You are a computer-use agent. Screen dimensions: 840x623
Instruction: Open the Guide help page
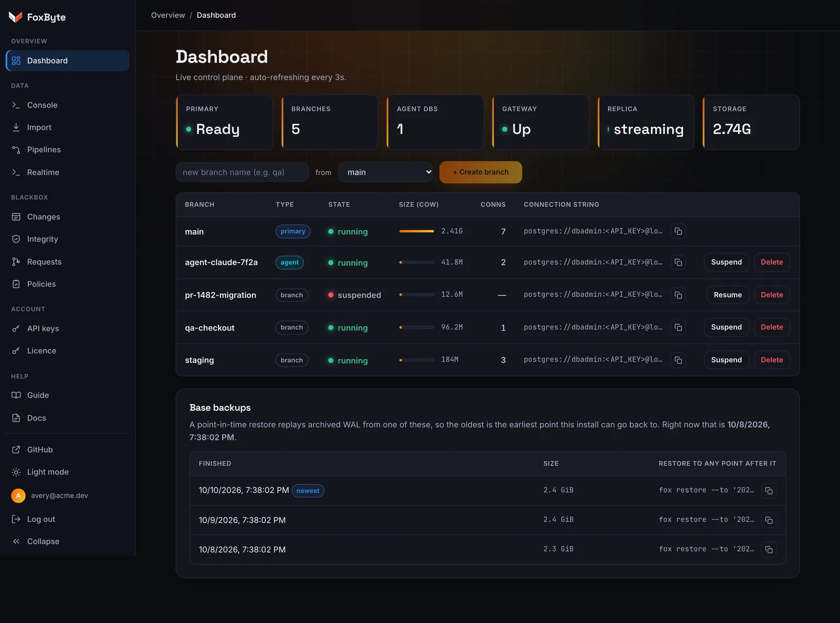(67, 395)
